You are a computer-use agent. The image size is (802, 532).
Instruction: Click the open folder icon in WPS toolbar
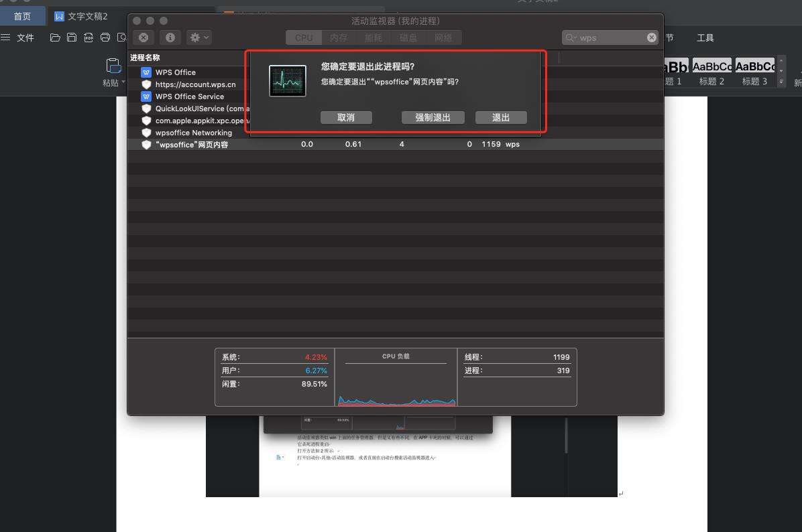tap(55, 38)
